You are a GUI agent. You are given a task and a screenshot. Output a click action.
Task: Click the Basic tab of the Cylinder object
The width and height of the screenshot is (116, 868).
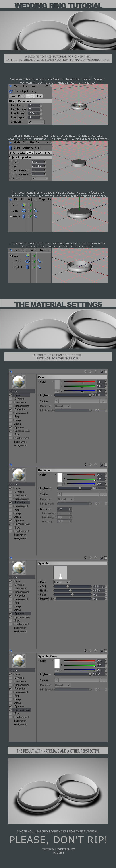[12, 153]
